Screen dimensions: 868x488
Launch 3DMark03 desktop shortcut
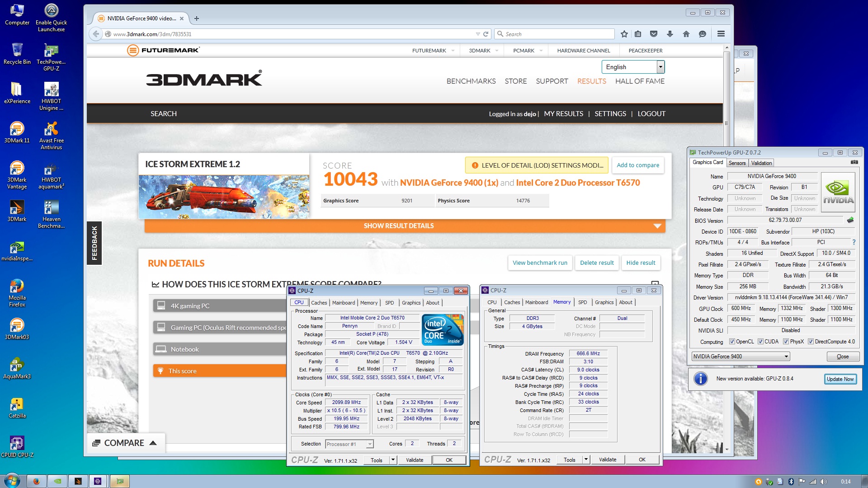tap(17, 329)
